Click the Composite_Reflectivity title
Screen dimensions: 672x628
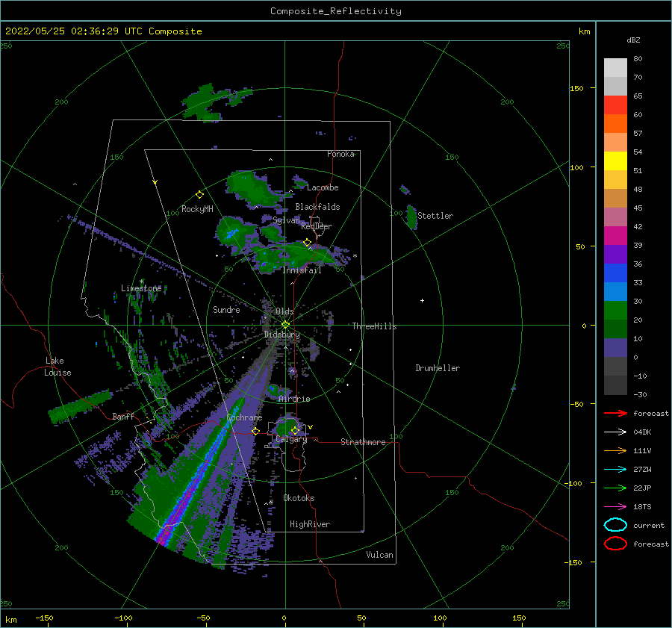coord(335,11)
